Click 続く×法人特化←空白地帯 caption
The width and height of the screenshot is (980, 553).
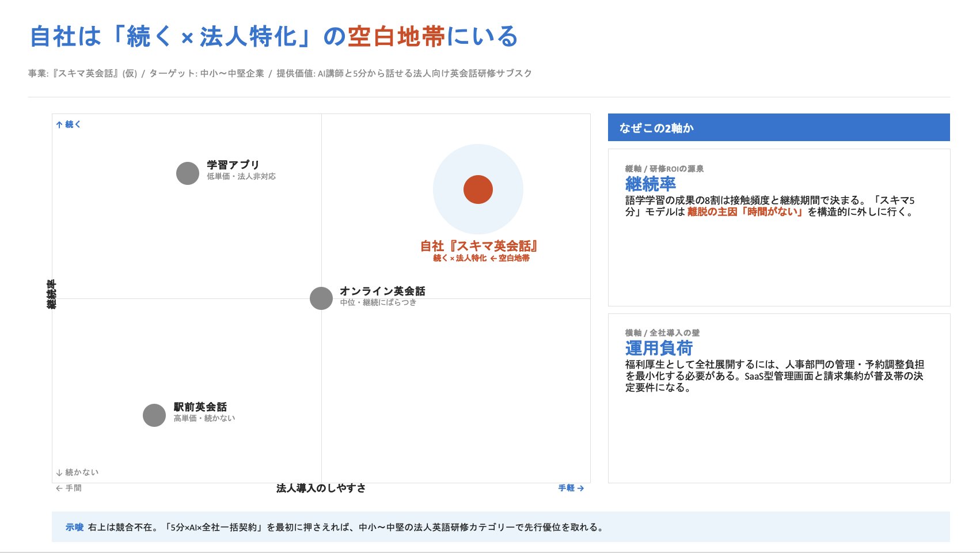481,258
